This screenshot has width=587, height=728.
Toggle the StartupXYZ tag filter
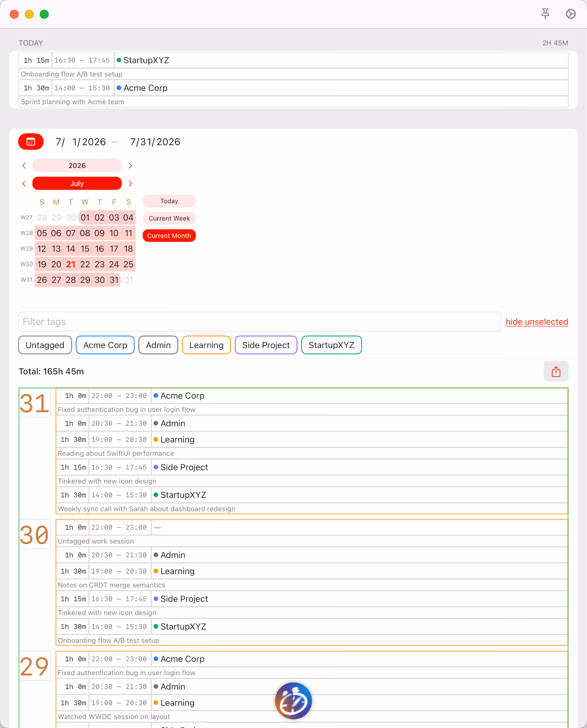331,345
